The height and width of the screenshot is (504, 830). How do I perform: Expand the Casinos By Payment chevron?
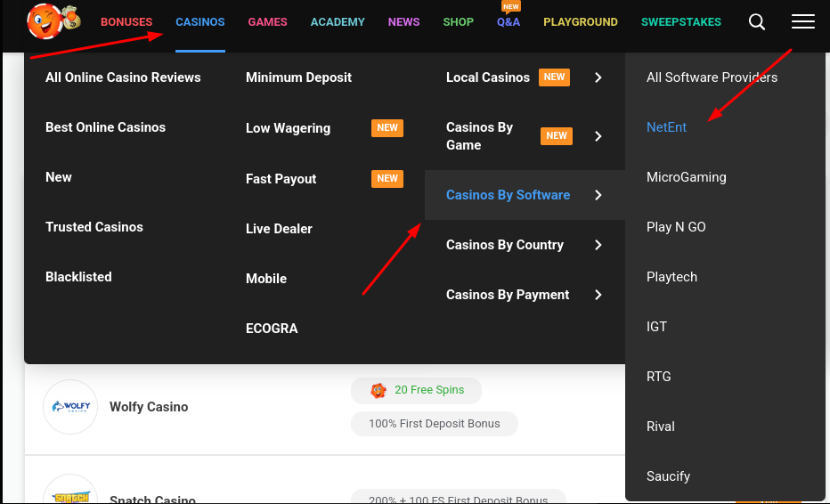(598, 295)
